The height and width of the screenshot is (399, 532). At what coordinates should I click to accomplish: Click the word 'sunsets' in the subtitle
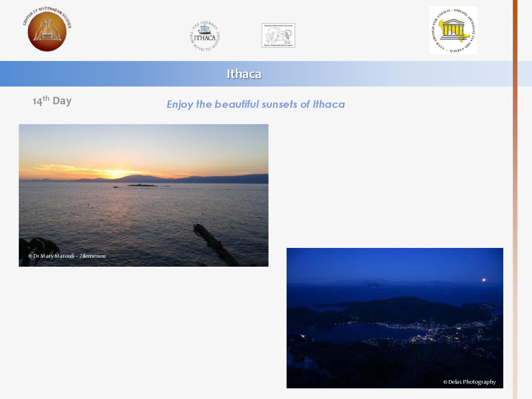point(279,104)
